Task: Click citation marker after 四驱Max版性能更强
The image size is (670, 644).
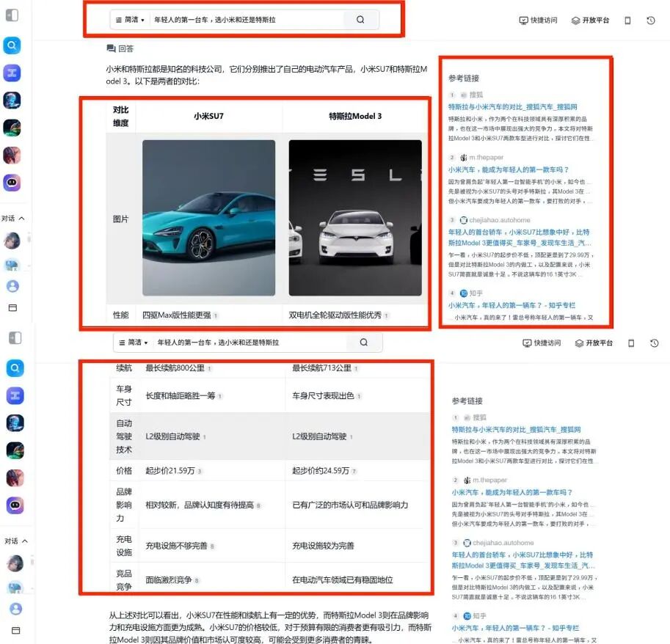Action: pyautogui.click(x=216, y=315)
